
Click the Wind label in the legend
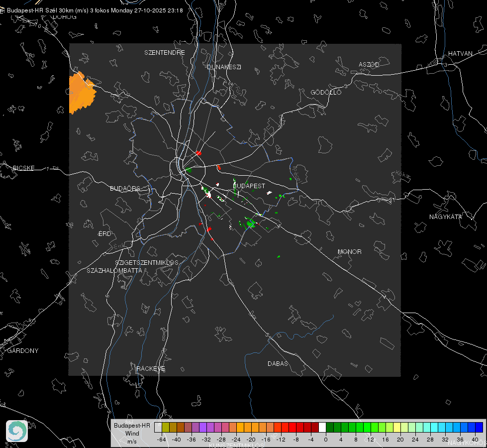click(132, 433)
